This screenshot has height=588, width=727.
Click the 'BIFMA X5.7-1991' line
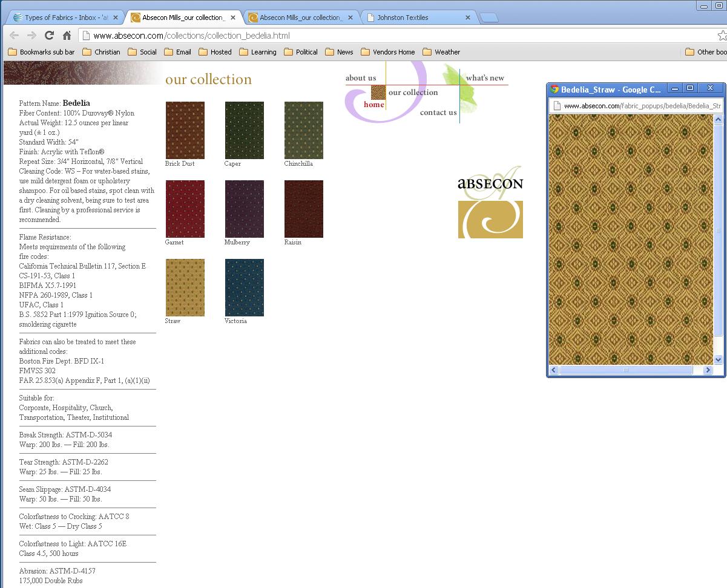coord(48,286)
